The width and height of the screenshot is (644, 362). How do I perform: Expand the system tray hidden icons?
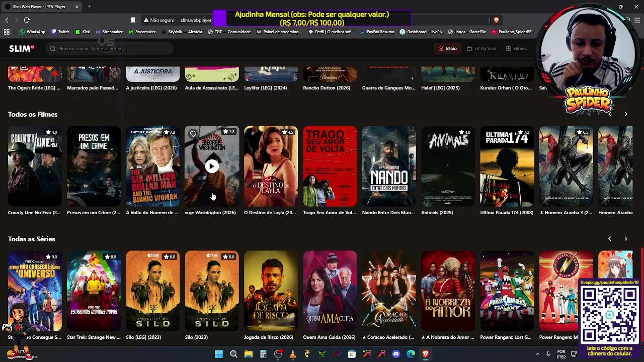537,354
